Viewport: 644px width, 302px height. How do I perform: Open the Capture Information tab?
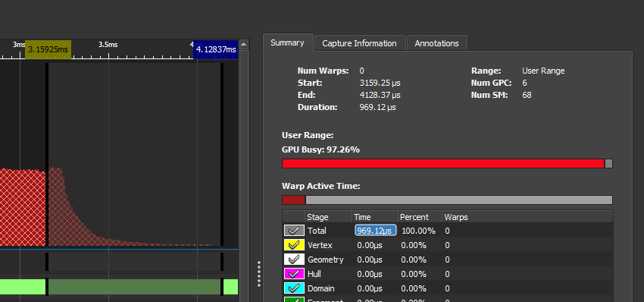359,43
